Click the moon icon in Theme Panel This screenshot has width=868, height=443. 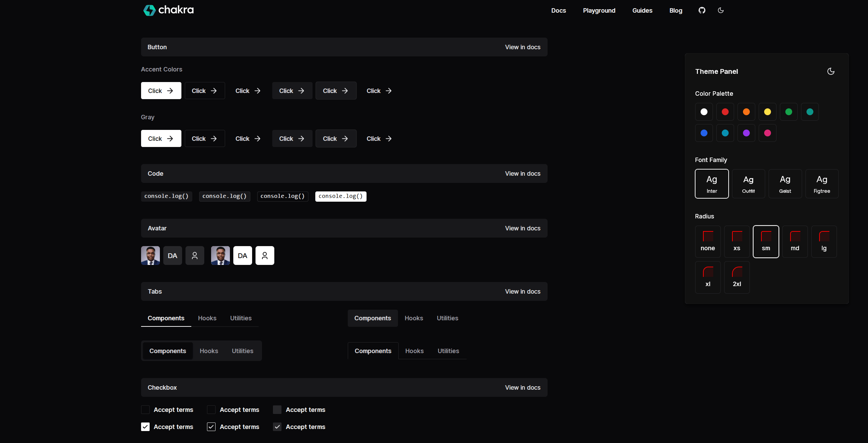831,71
